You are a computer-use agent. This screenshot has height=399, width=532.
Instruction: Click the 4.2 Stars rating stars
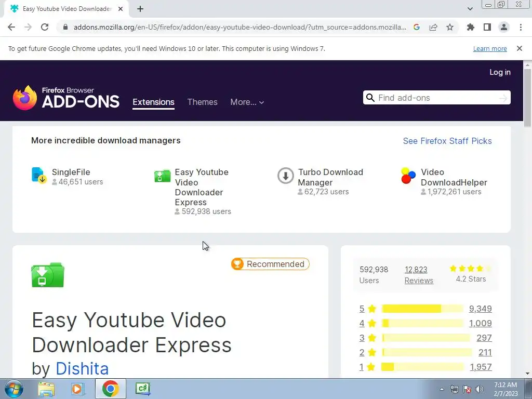[471, 269]
